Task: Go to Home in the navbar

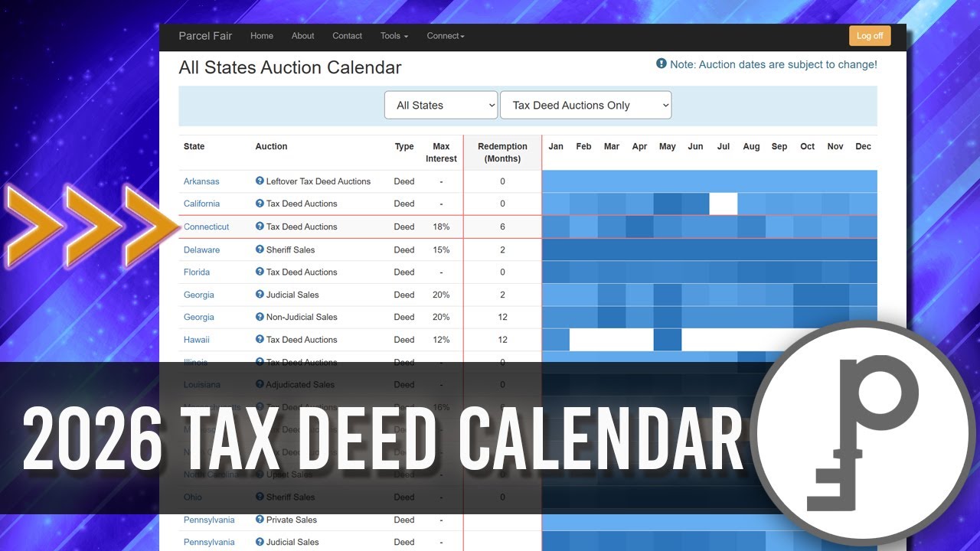Action: click(262, 36)
